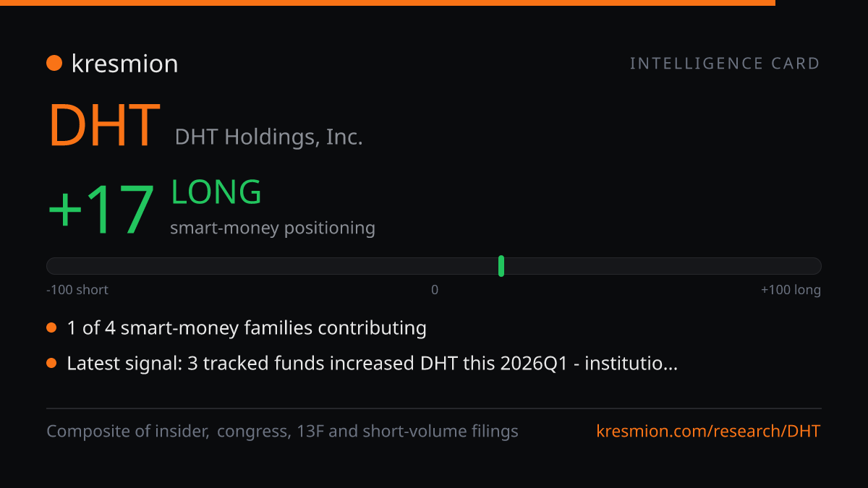Select the 1 of 4 smart-money families text
The height and width of the screenshot is (488, 868).
click(247, 328)
